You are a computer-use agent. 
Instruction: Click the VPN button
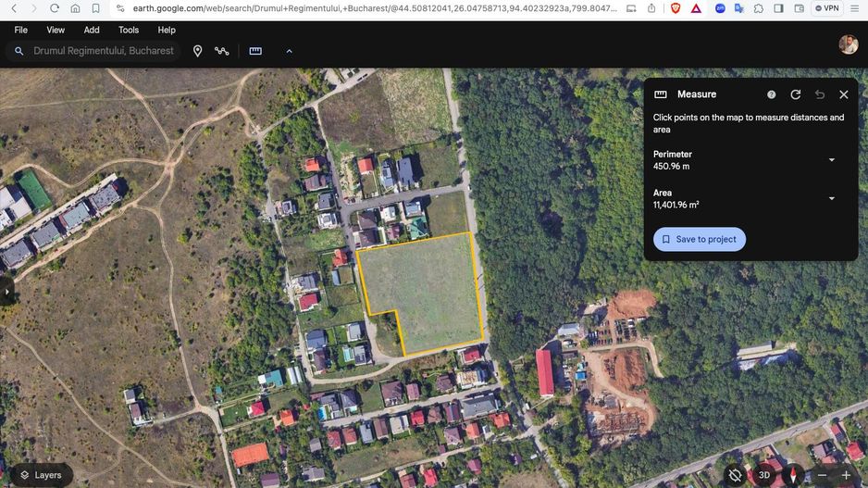pos(827,8)
